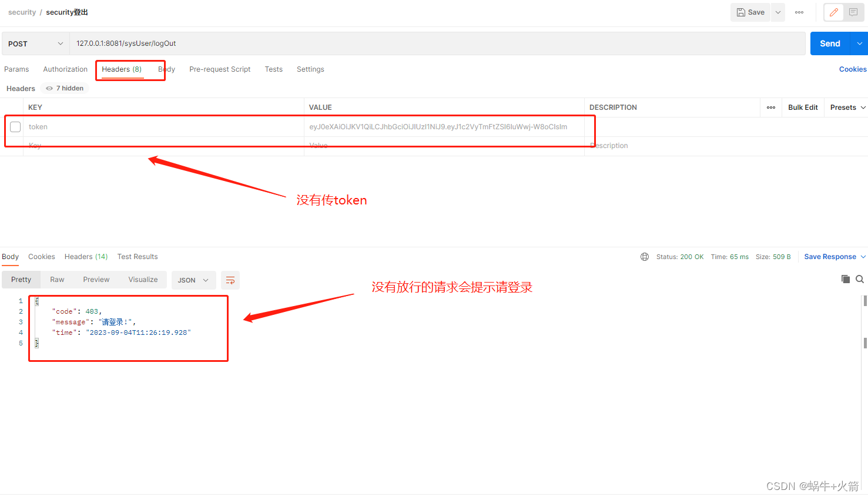
Task: Switch to the Body request tab
Action: pyautogui.click(x=167, y=69)
